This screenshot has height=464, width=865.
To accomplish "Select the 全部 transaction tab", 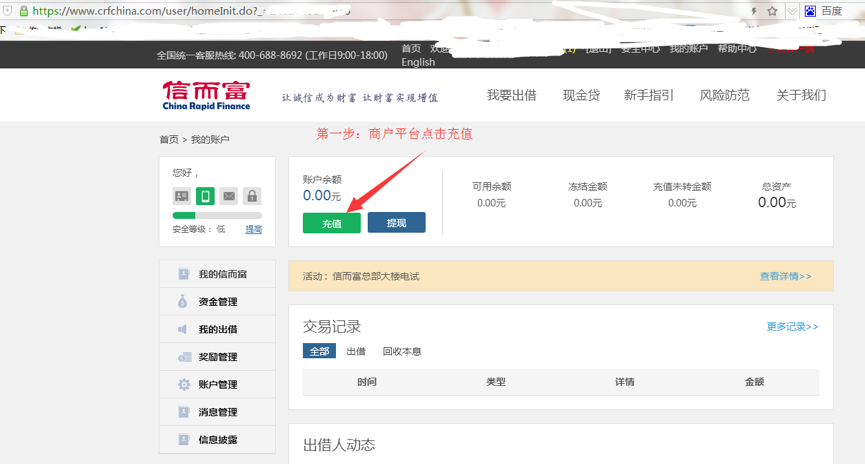I will pyautogui.click(x=319, y=351).
